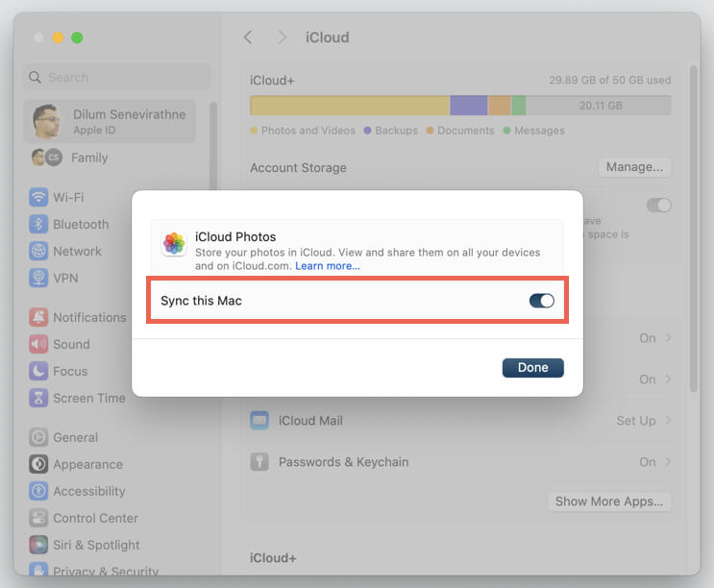This screenshot has width=714, height=588.
Task: Click Dilum Senevirathne's profile picture
Action: (x=46, y=121)
